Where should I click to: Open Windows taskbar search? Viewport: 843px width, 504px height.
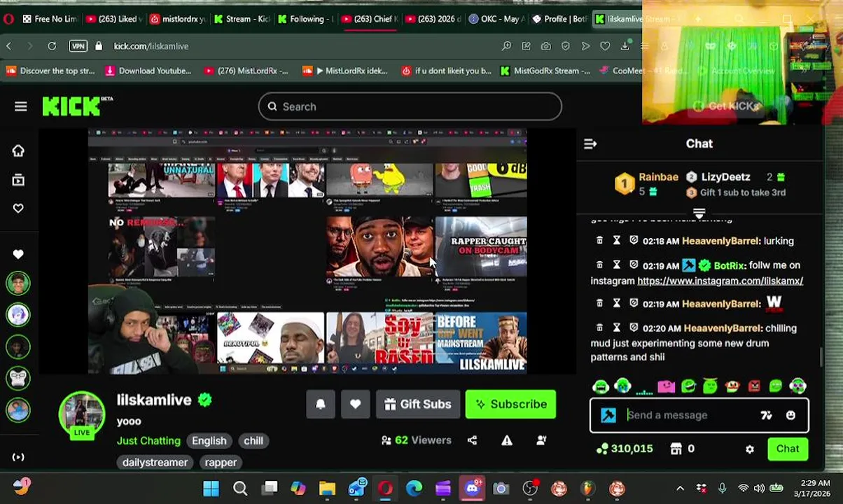coord(240,488)
